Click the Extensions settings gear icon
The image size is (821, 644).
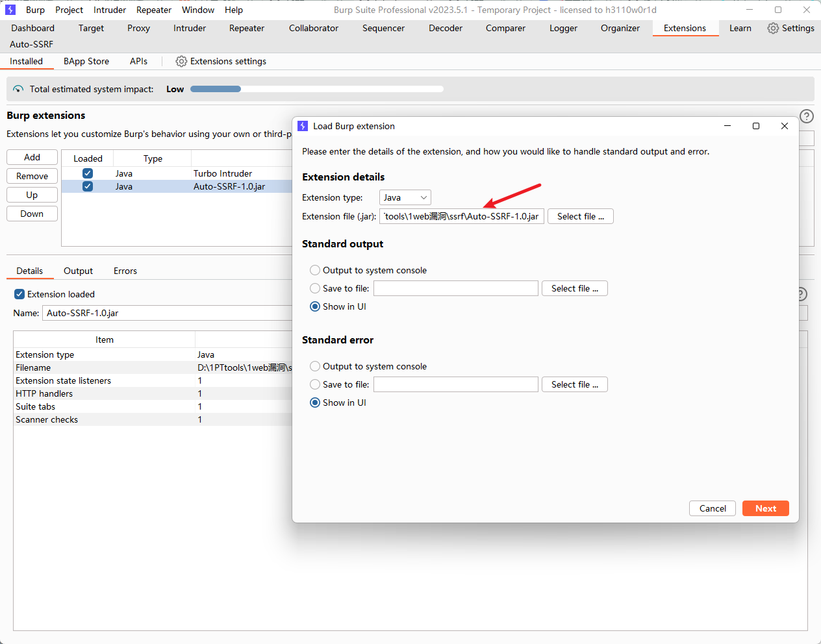click(x=181, y=61)
